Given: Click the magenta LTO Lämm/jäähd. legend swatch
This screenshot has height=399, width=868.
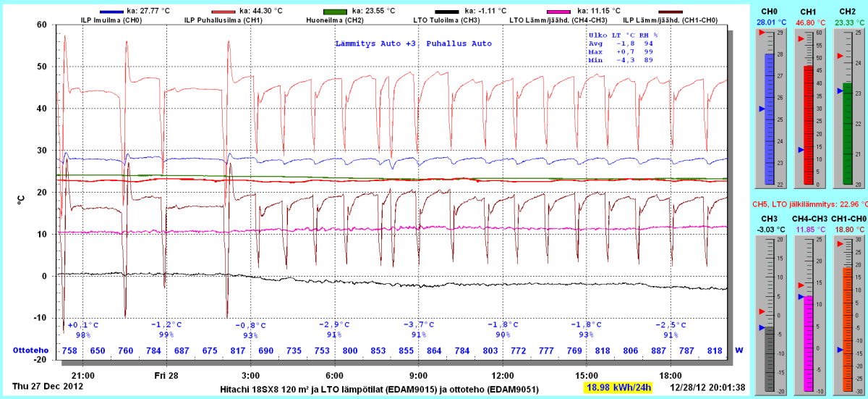Looking at the screenshot, I should click(x=559, y=12).
